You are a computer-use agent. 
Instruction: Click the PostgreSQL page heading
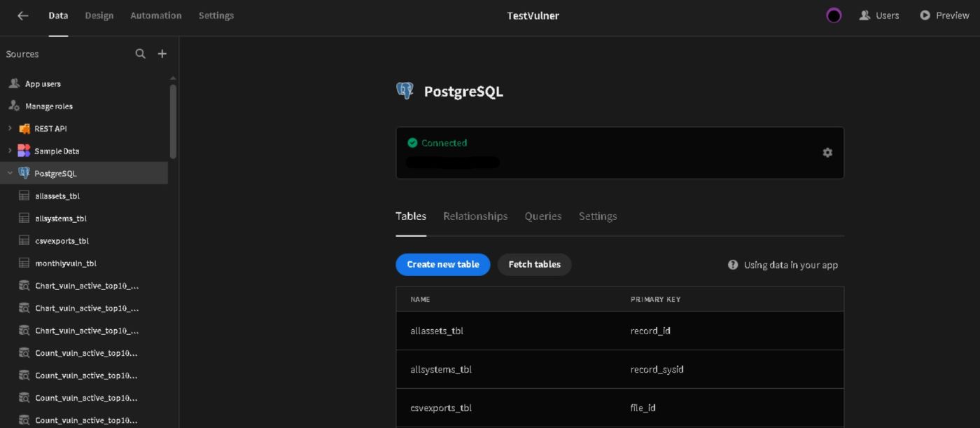tap(463, 91)
